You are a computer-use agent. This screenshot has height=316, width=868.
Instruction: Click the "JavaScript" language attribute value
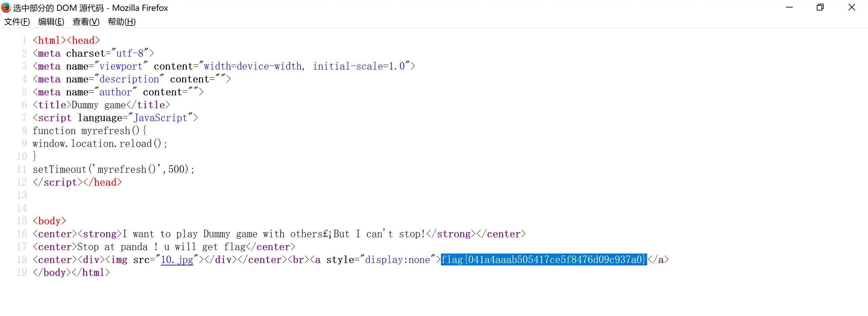coord(160,118)
